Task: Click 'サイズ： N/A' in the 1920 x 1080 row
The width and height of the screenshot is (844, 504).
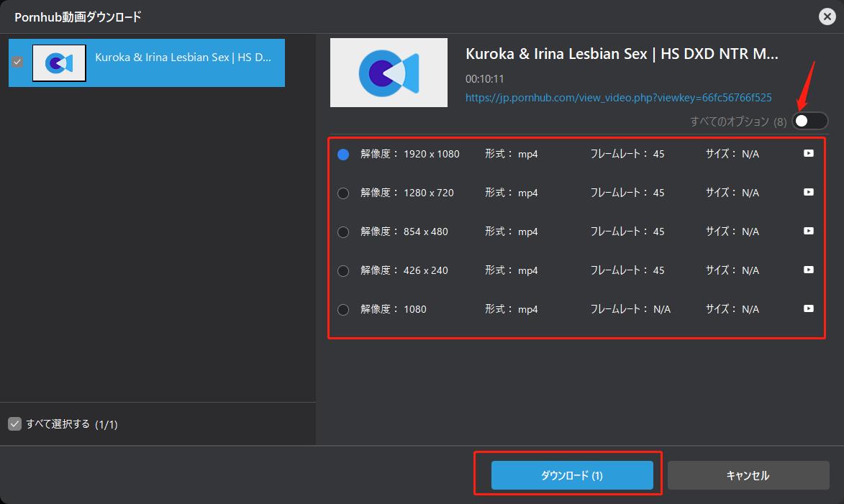Action: click(x=732, y=154)
